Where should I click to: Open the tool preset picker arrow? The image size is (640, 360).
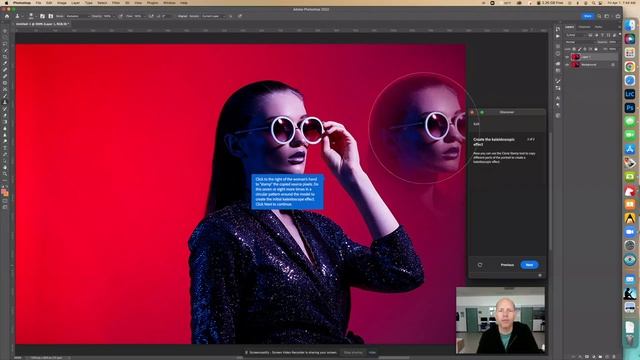coord(22,16)
